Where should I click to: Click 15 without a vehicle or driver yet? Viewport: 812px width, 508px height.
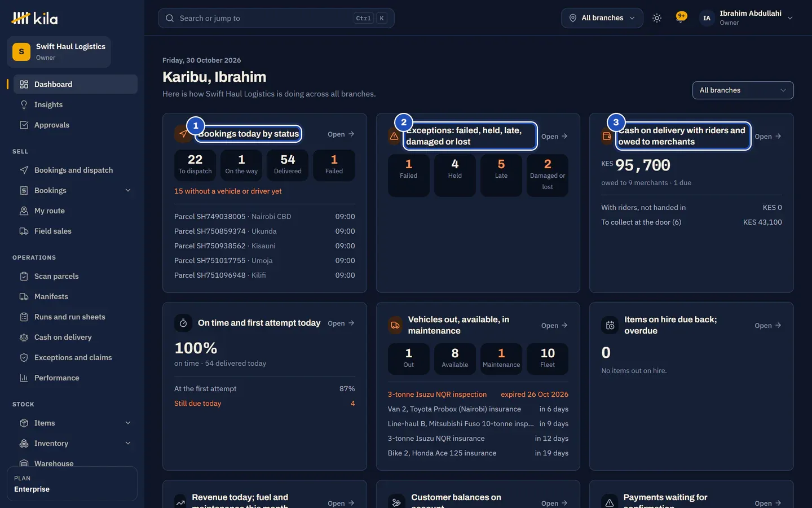228,191
